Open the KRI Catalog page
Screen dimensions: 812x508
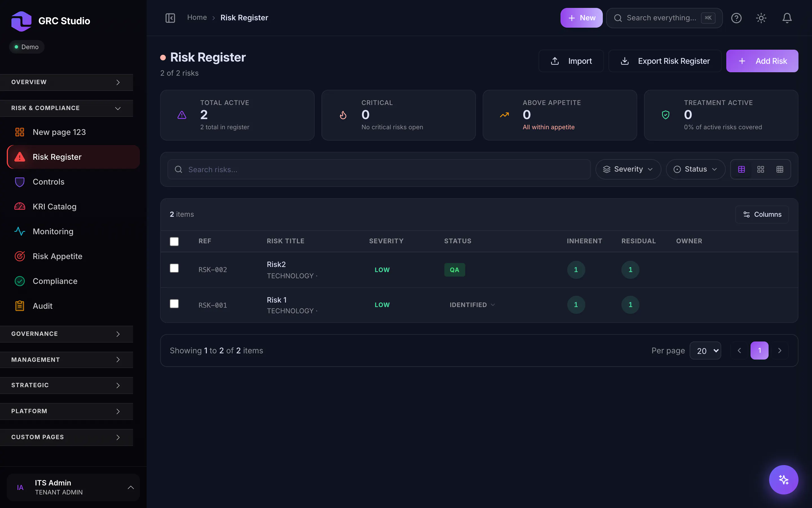[x=73, y=207]
